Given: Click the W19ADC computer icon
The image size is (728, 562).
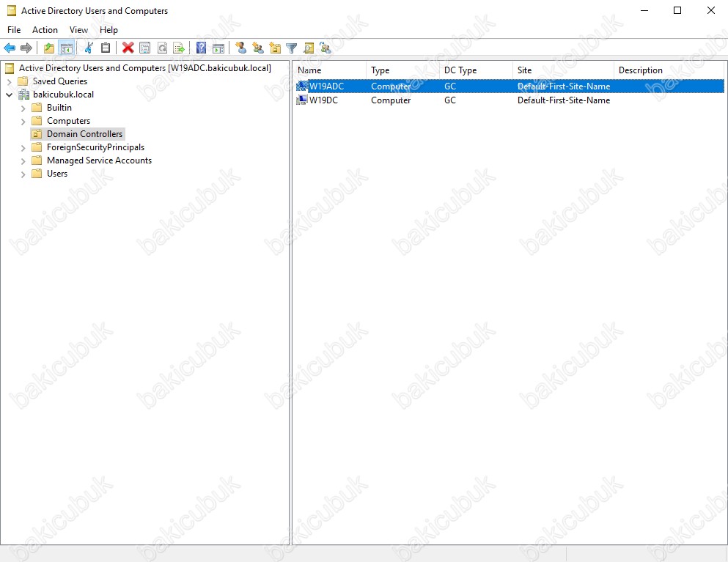Looking at the screenshot, I should pyautogui.click(x=302, y=86).
